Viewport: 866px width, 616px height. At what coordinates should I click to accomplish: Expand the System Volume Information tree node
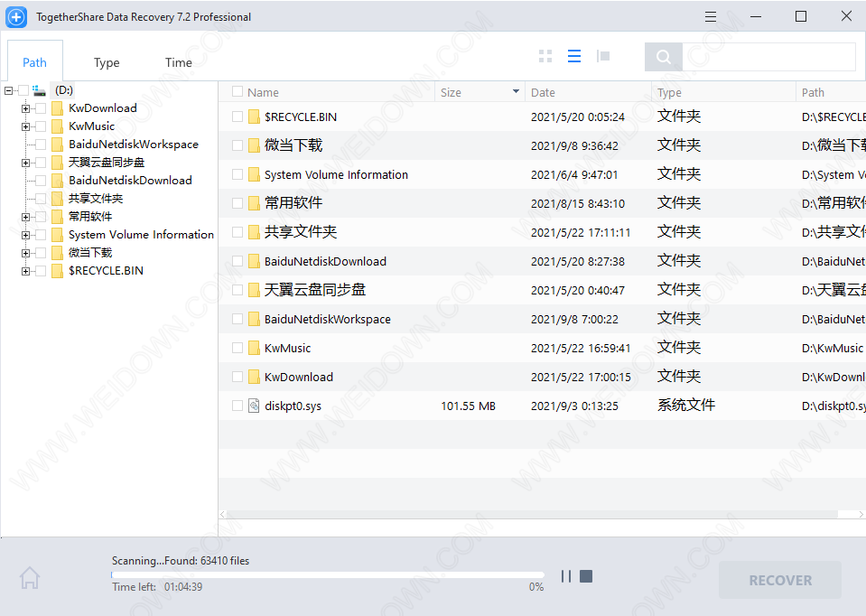[25, 235]
